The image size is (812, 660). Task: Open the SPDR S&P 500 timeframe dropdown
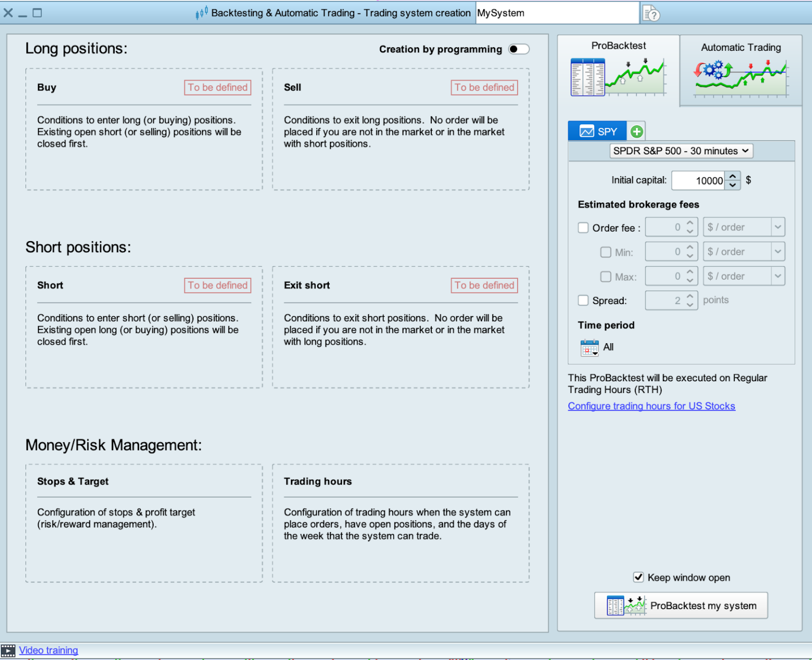pyautogui.click(x=680, y=151)
